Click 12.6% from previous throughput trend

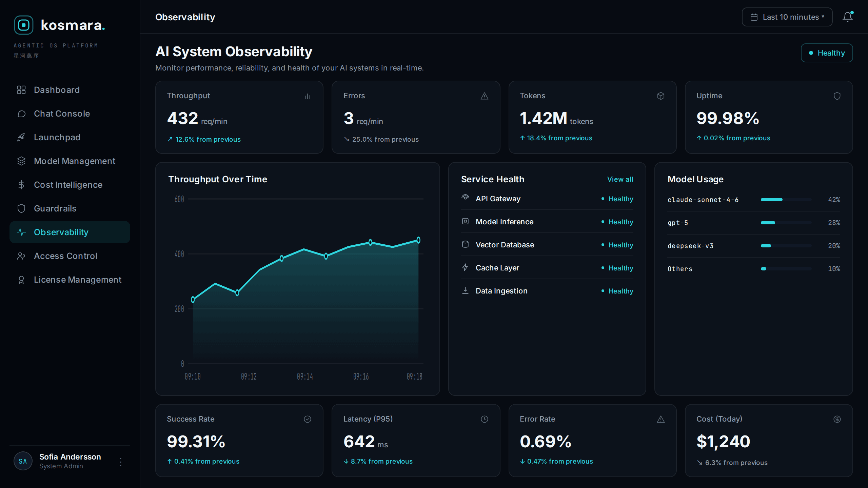click(204, 139)
